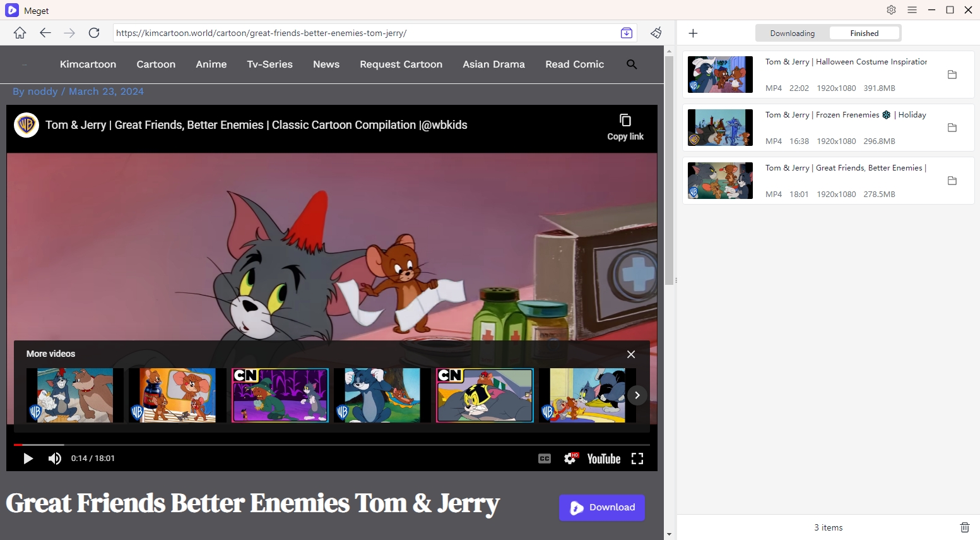Go to browser home page

tap(20, 33)
